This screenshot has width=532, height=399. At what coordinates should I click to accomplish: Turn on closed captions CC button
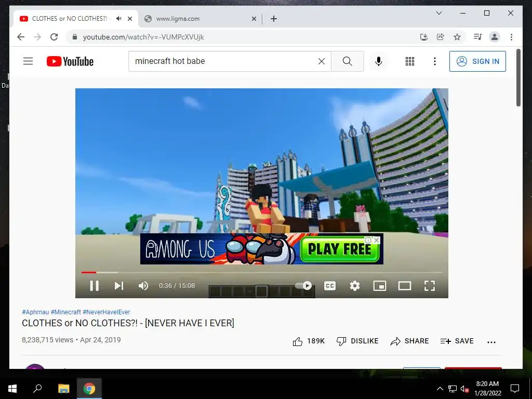point(330,286)
